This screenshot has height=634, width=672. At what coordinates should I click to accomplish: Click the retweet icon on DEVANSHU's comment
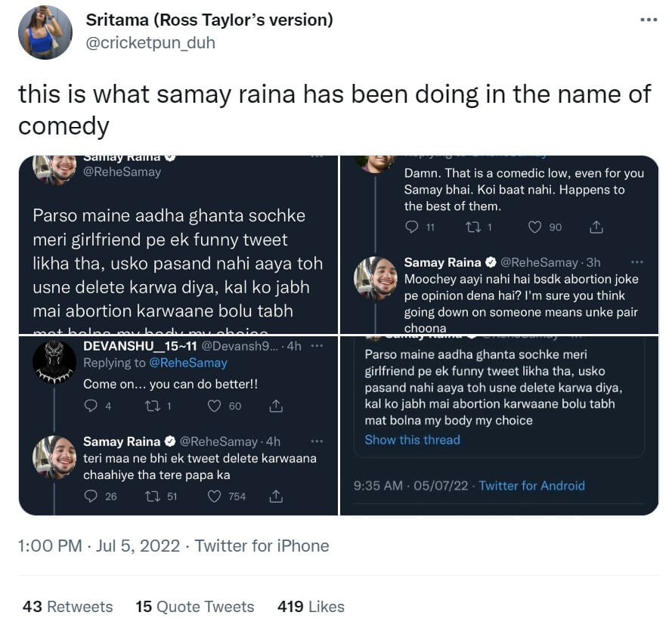152,406
